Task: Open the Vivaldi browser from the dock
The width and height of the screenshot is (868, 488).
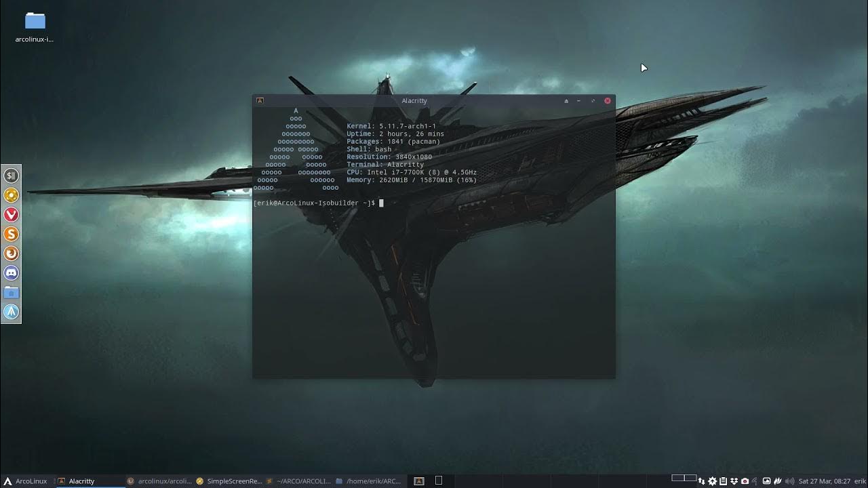Action: click(12, 215)
